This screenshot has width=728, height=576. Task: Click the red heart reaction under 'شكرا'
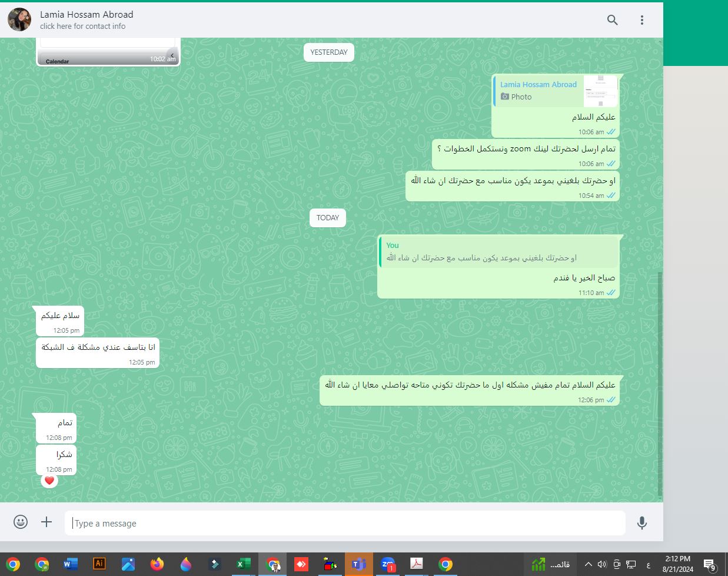coord(49,481)
